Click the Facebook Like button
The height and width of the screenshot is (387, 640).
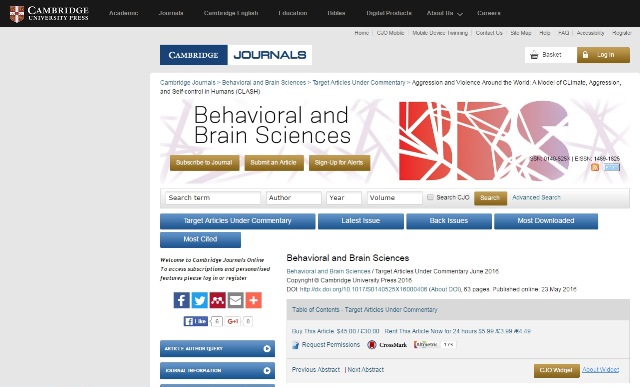196,321
